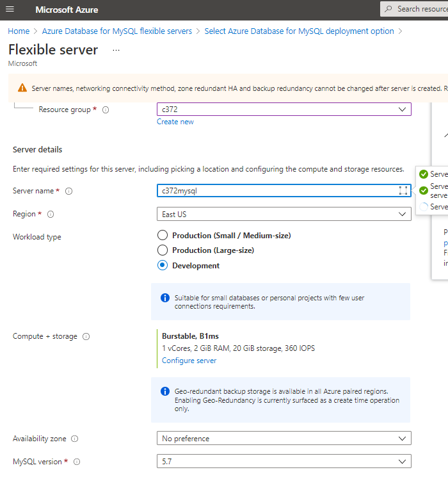448x479 pixels.
Task: Select Development workload type
Action: pos(163,265)
